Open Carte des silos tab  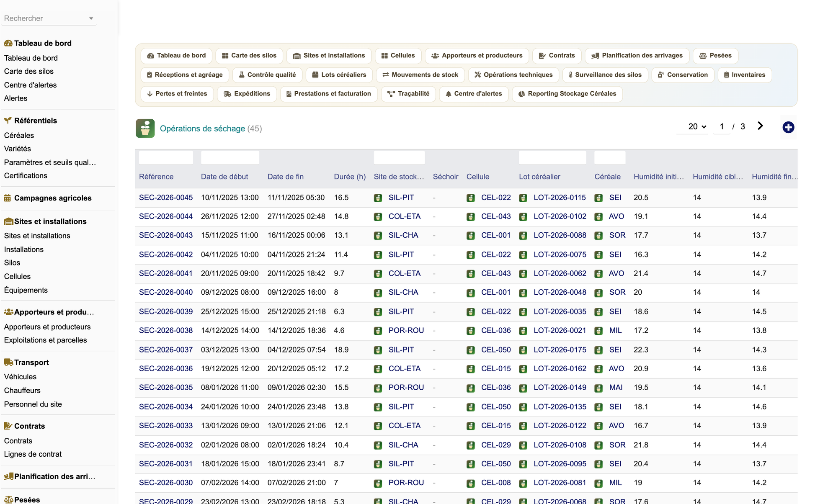pyautogui.click(x=249, y=56)
